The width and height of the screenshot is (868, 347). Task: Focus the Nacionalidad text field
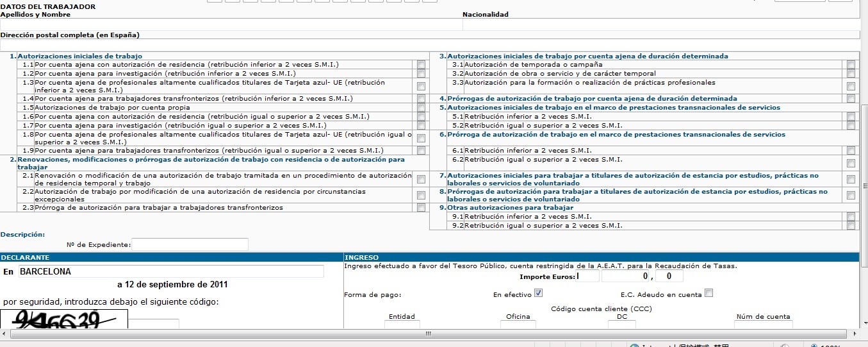click(x=660, y=24)
